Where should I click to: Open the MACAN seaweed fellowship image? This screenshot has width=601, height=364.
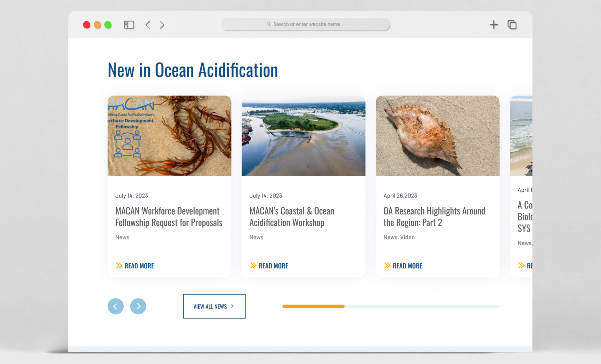pyautogui.click(x=169, y=136)
